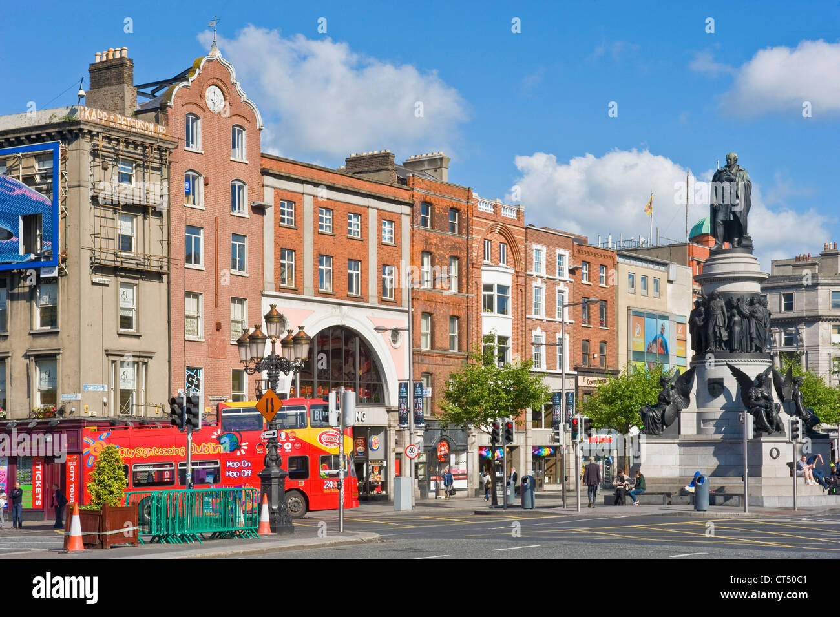The height and width of the screenshot is (617, 840).
Task: Click the statue figure atop the monument
Action: (730, 200)
